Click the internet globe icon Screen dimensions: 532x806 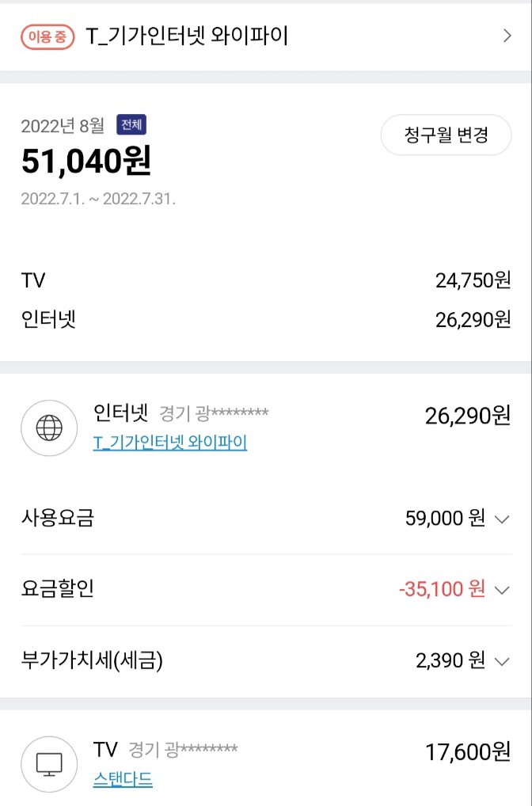tap(49, 428)
